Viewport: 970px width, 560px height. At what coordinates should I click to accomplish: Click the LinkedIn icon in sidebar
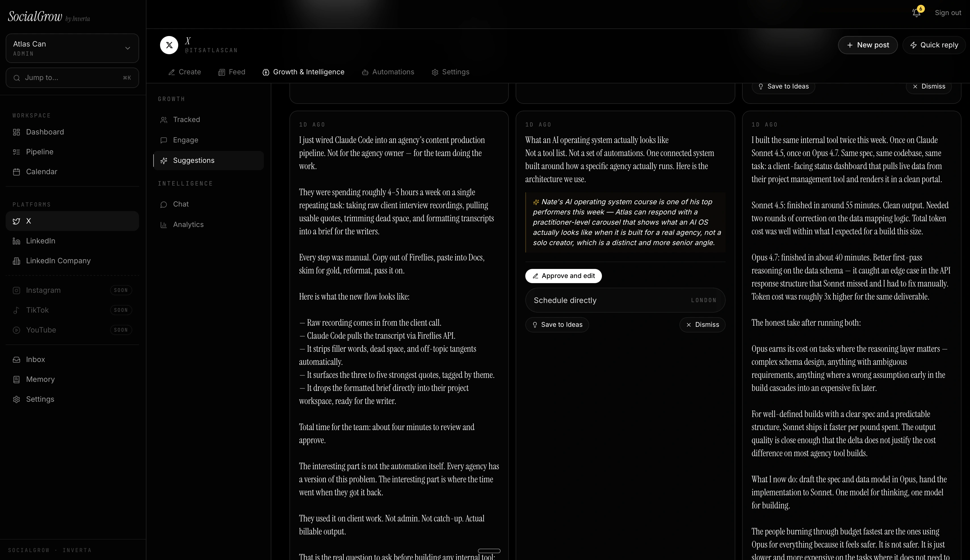(16, 241)
